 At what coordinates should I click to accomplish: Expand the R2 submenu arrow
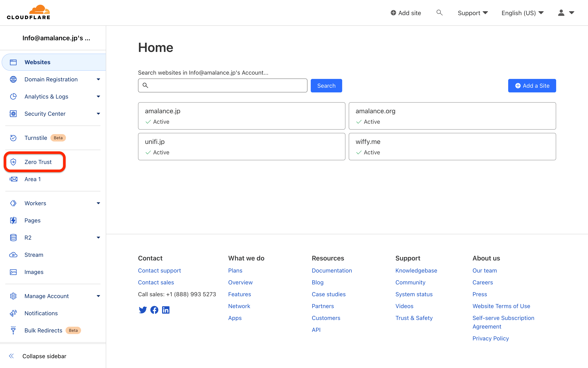pyautogui.click(x=98, y=238)
